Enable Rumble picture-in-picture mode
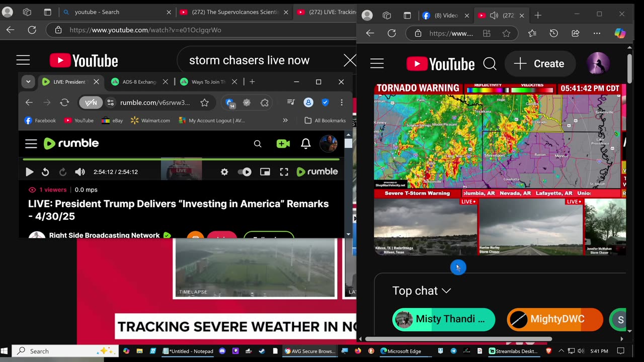 (x=265, y=172)
